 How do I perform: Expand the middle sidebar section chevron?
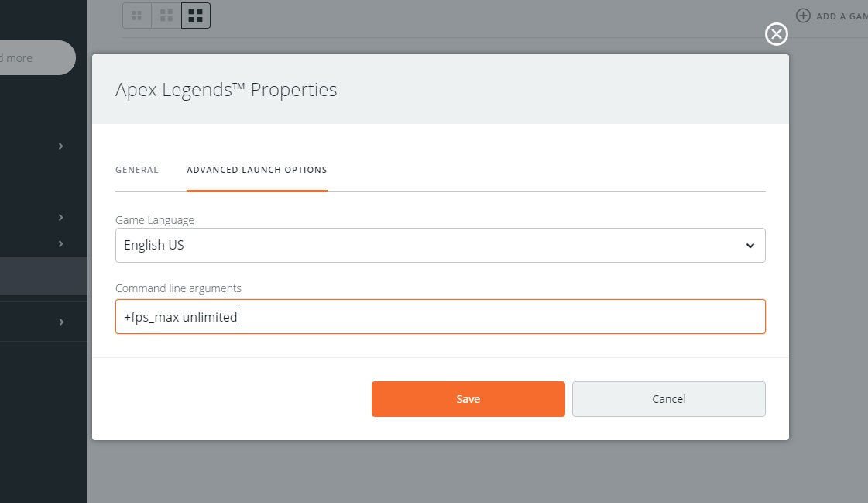tap(61, 217)
